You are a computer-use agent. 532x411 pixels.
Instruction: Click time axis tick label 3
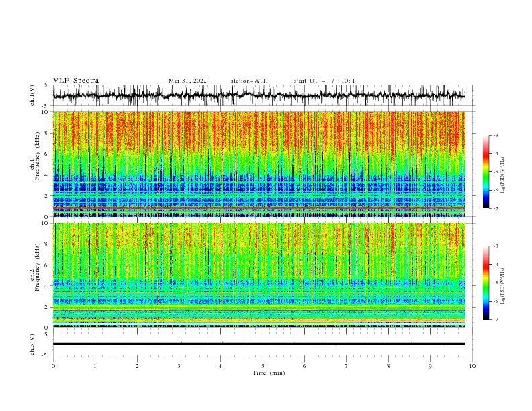(179, 366)
